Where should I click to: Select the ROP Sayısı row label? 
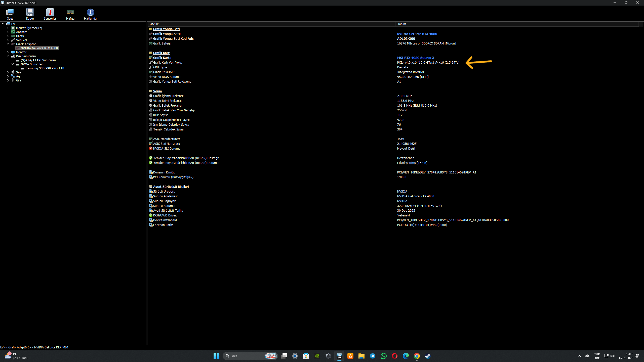tap(160, 115)
